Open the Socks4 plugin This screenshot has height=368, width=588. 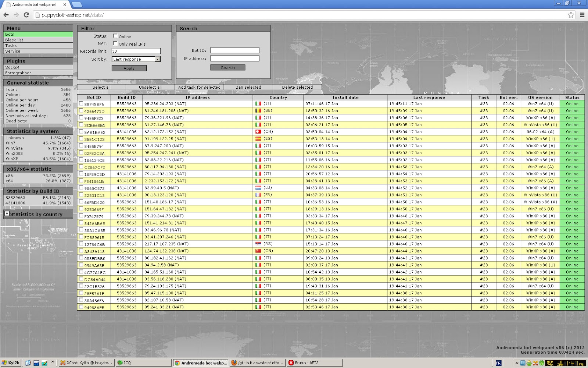coord(38,67)
